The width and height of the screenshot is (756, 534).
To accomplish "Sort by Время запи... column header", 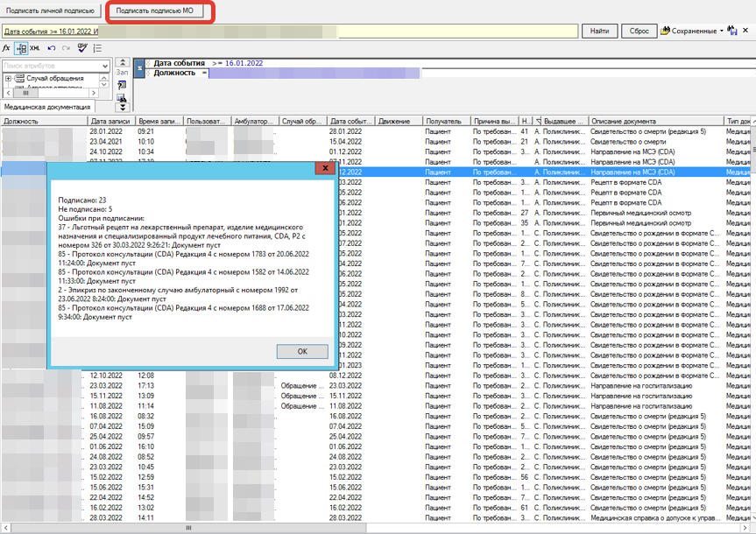I will 159,122.
